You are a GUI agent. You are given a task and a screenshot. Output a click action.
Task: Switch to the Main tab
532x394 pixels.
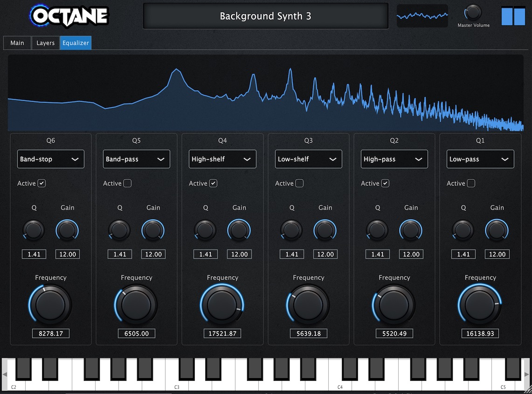(x=17, y=42)
